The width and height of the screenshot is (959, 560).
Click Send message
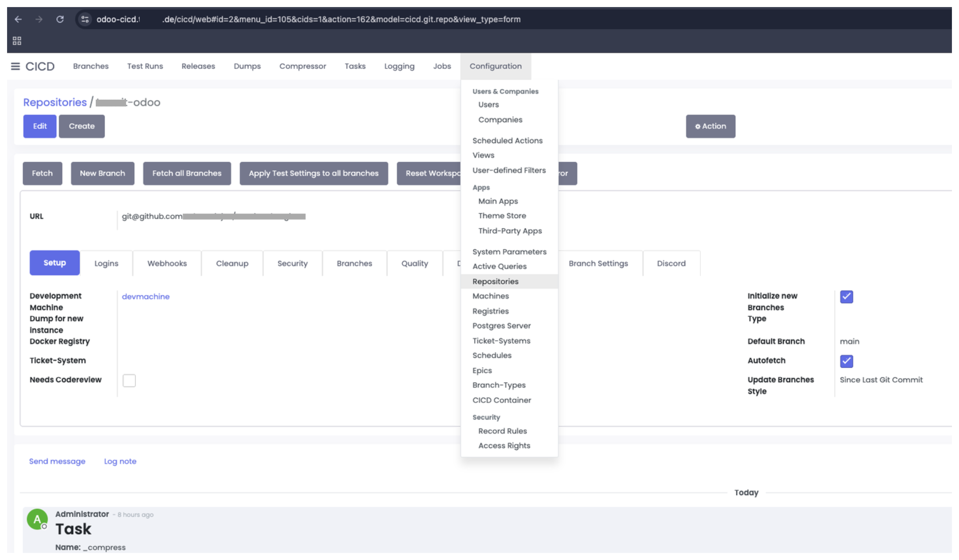click(57, 461)
